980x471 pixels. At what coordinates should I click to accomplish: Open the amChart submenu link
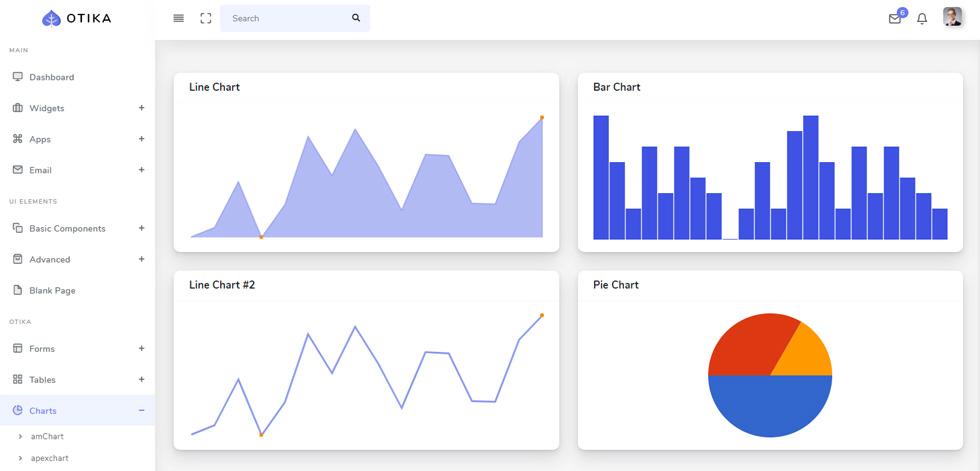[47, 436]
